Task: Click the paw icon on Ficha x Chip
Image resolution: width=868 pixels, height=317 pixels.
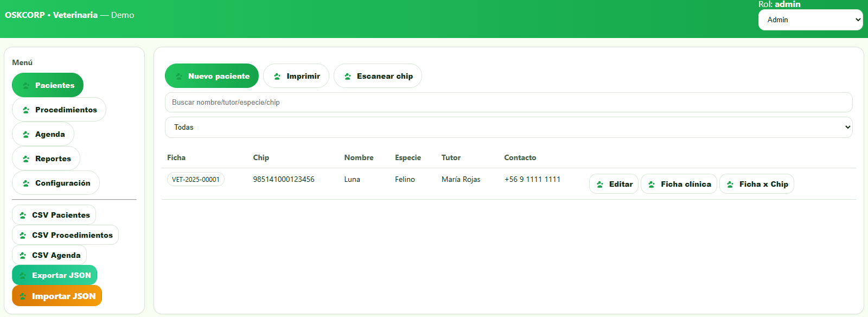Action: 730,185
